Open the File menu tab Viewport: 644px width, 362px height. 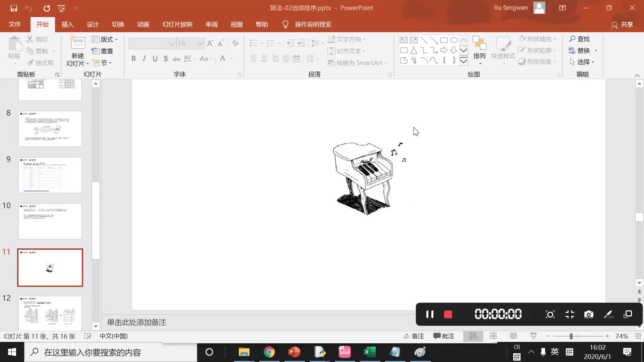tap(15, 24)
